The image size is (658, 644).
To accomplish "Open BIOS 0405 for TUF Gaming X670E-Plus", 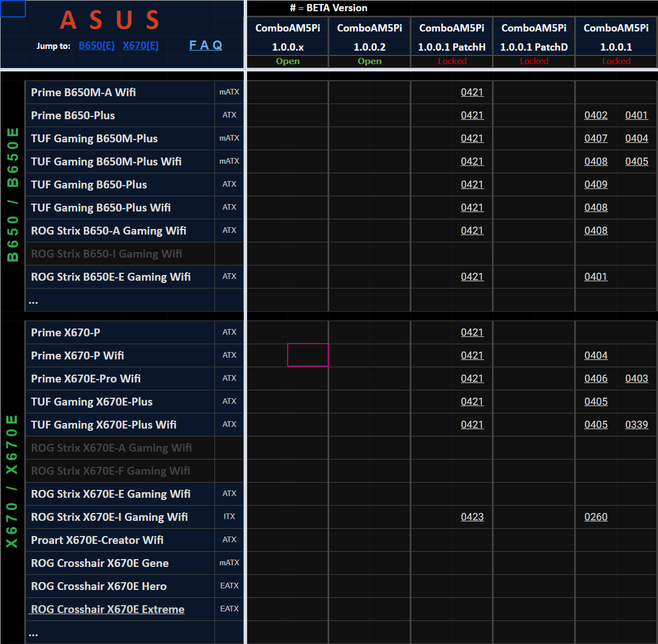I will 596,402.
